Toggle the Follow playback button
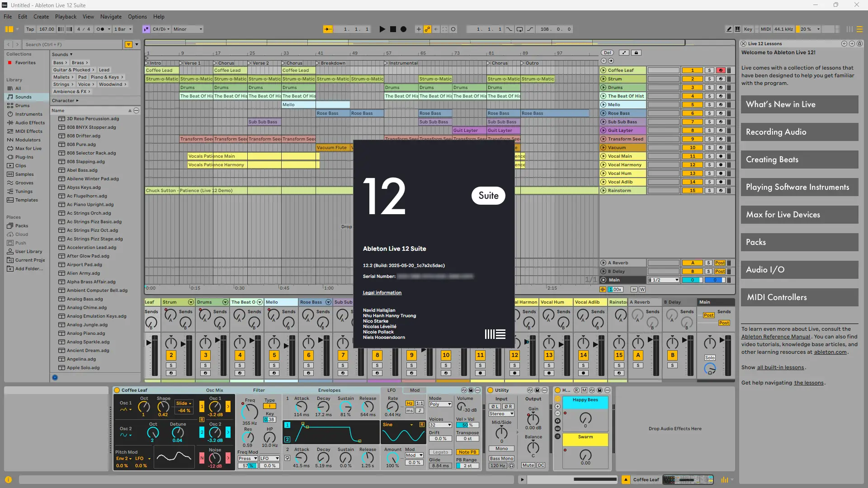 (x=328, y=29)
